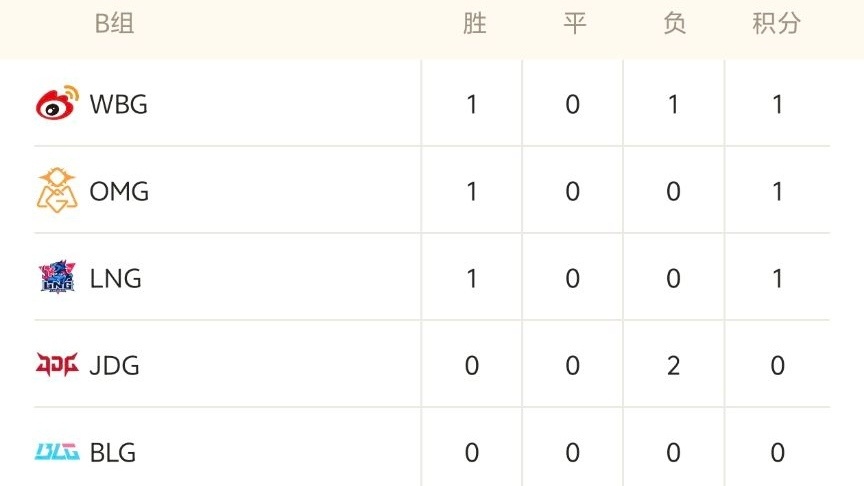Open the LNG team name
The image size is (864, 486).
pos(115,278)
